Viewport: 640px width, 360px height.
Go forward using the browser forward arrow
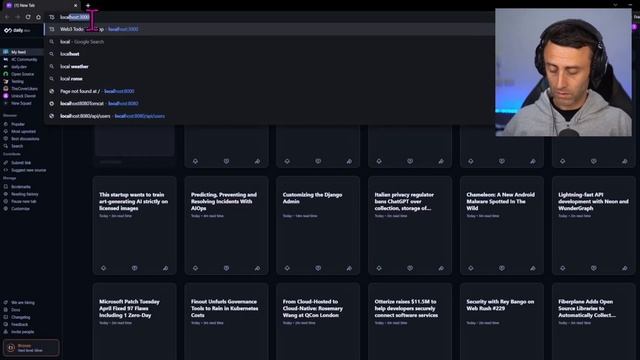click(x=18, y=17)
